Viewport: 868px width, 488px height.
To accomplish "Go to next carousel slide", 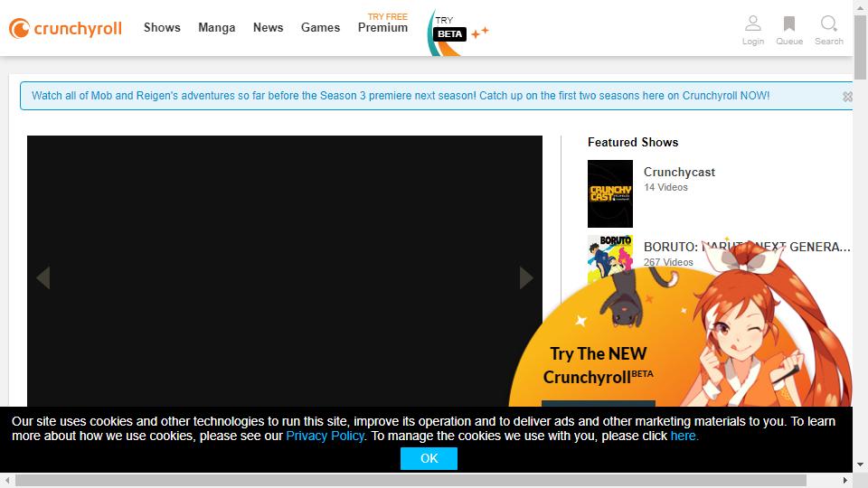I will 526,277.
